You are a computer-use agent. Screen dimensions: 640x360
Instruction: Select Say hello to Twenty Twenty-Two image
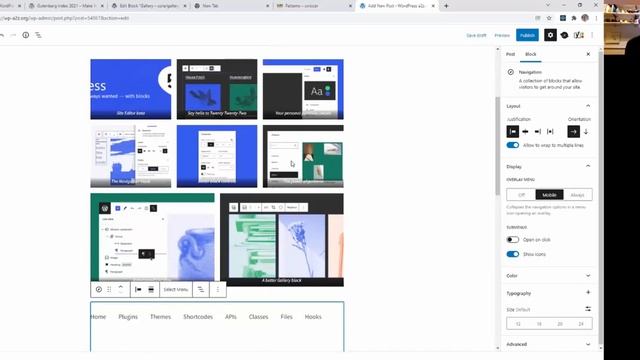click(x=217, y=89)
